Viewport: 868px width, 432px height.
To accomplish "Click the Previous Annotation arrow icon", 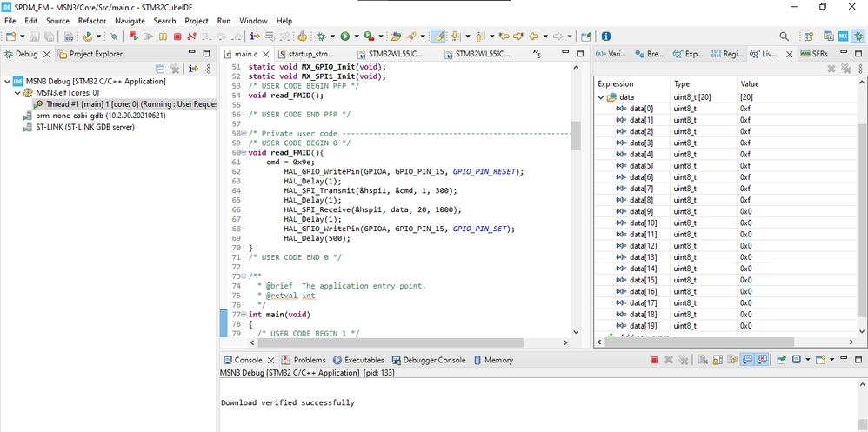I will point(479,37).
